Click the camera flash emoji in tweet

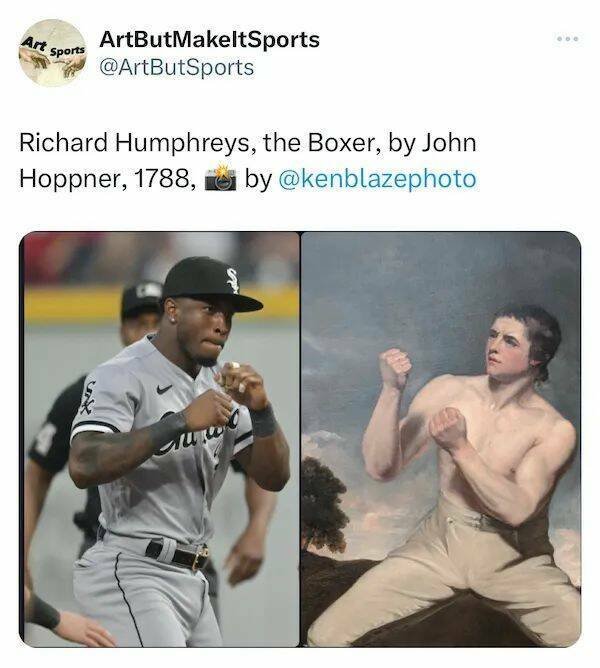220,179
